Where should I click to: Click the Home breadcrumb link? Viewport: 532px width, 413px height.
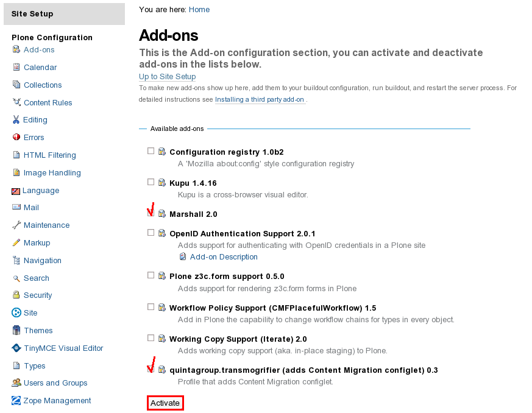click(199, 10)
